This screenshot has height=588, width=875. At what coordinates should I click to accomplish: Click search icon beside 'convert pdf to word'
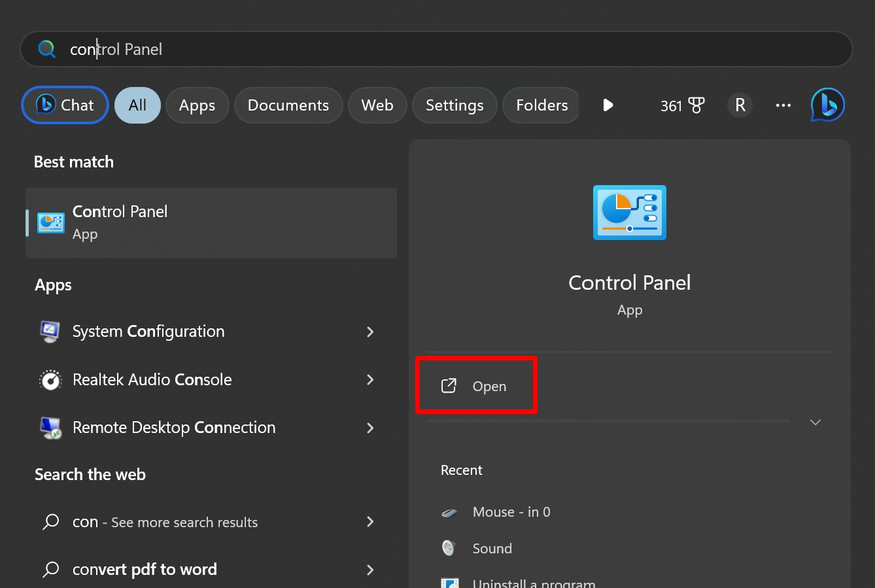pos(50,570)
